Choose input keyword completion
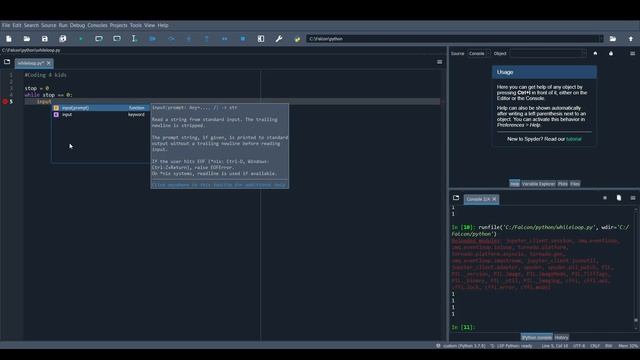Viewport: 640px width, 360px height. pyautogui.click(x=100, y=115)
